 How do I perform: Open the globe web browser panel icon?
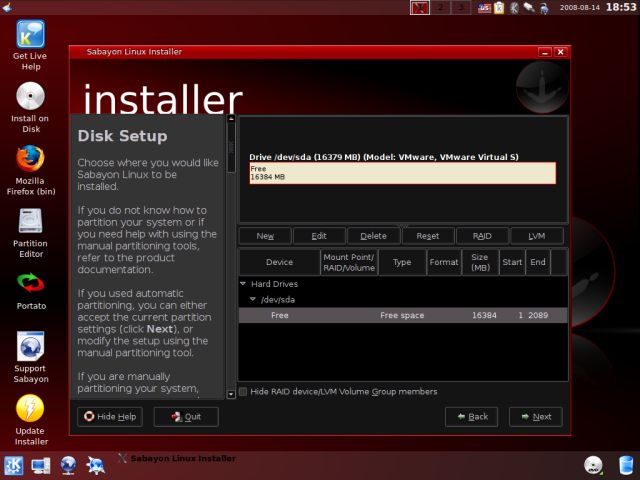point(68,466)
